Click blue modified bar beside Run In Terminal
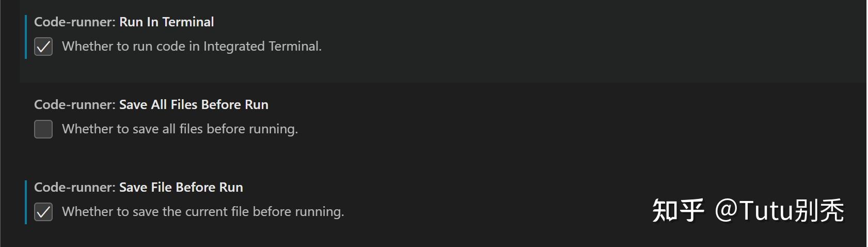 [25, 37]
